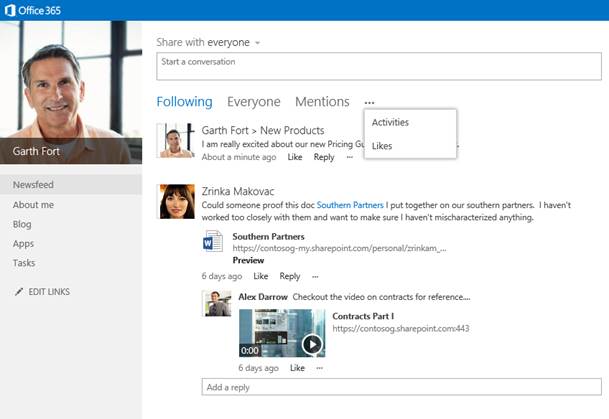Open About me in the sidebar
The height and width of the screenshot is (419, 609).
click(x=33, y=205)
